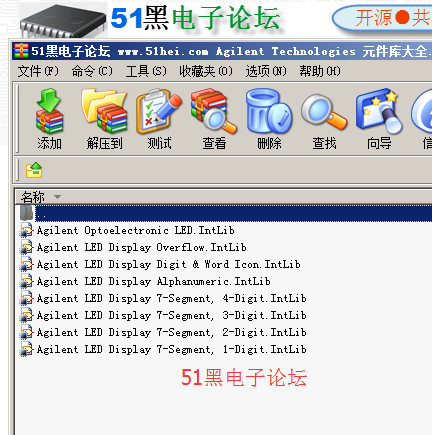Select Agilent LED Display Alphanumeric.IntLib

coord(154,281)
